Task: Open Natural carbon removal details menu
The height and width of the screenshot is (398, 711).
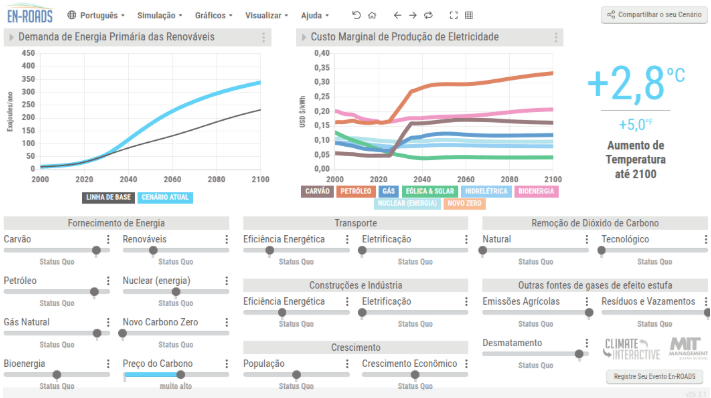Action: [x=587, y=239]
